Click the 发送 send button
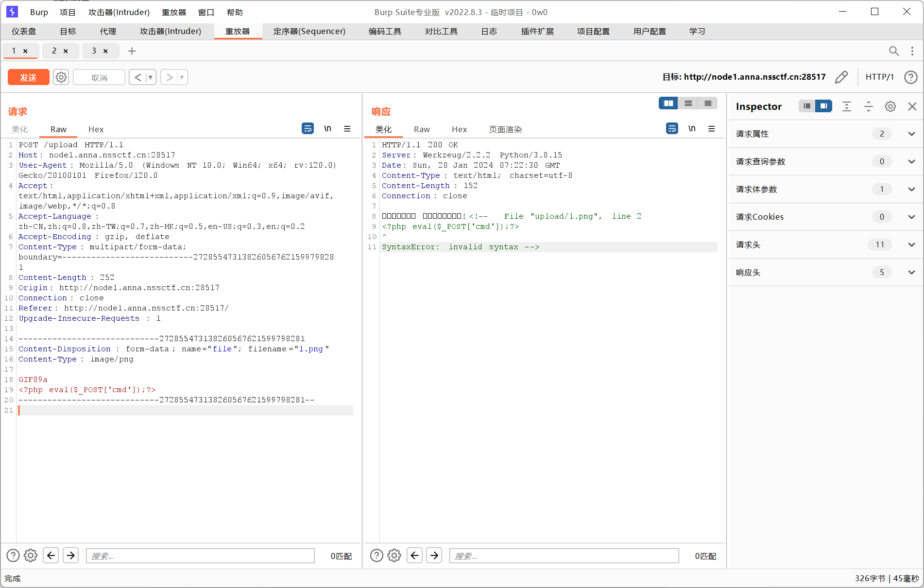Screen dimensions: 924x588 click(x=28, y=77)
